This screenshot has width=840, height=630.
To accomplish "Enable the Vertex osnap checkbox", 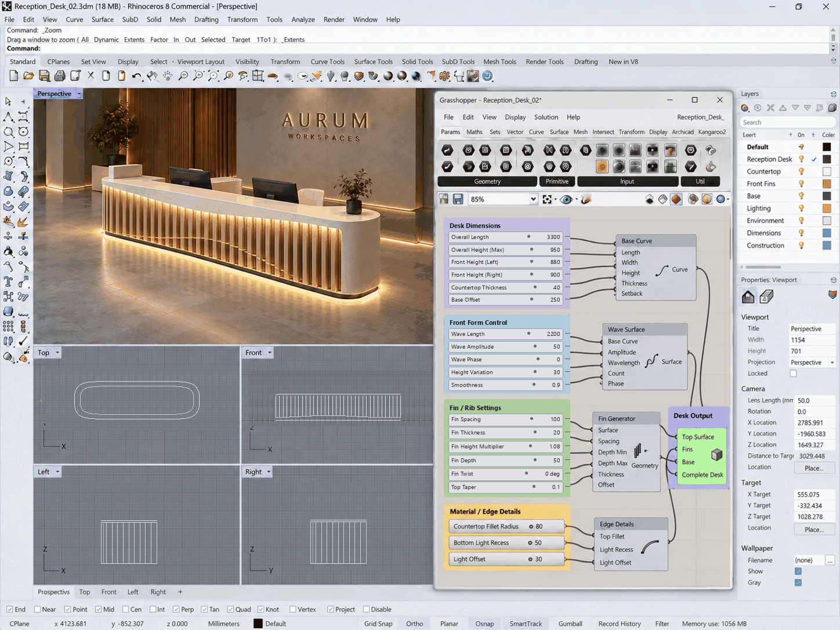I will 293,609.
